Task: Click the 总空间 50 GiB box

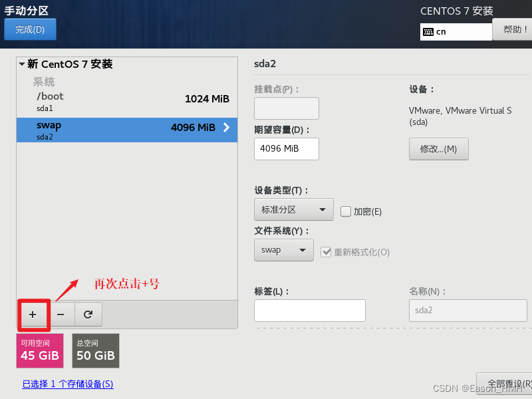Action: pos(96,351)
